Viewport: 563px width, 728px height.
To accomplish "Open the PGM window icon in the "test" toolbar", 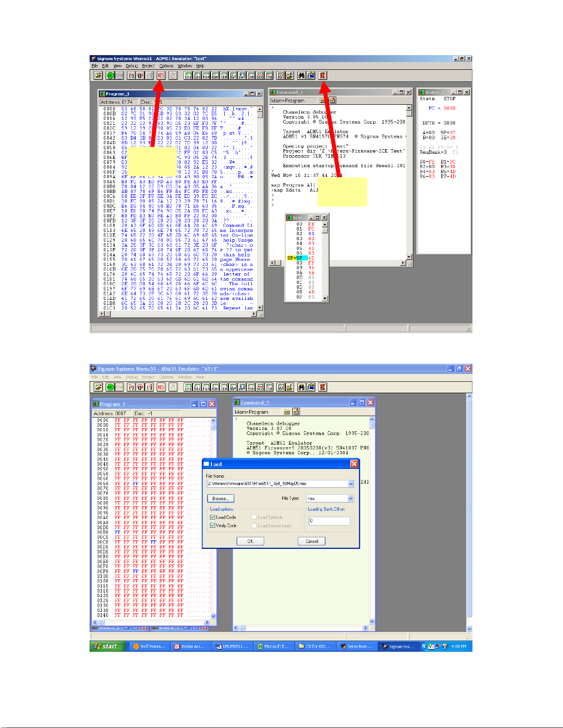I will [206, 75].
